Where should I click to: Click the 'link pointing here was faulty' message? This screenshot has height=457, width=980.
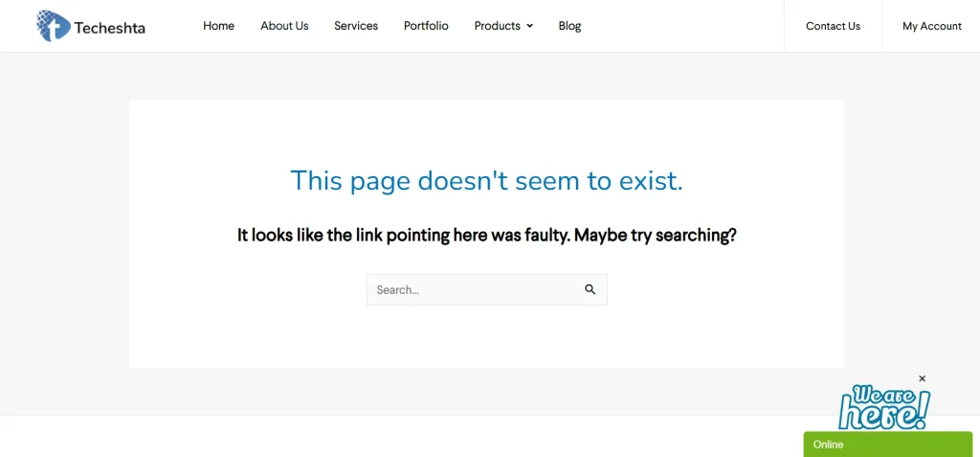click(x=486, y=235)
